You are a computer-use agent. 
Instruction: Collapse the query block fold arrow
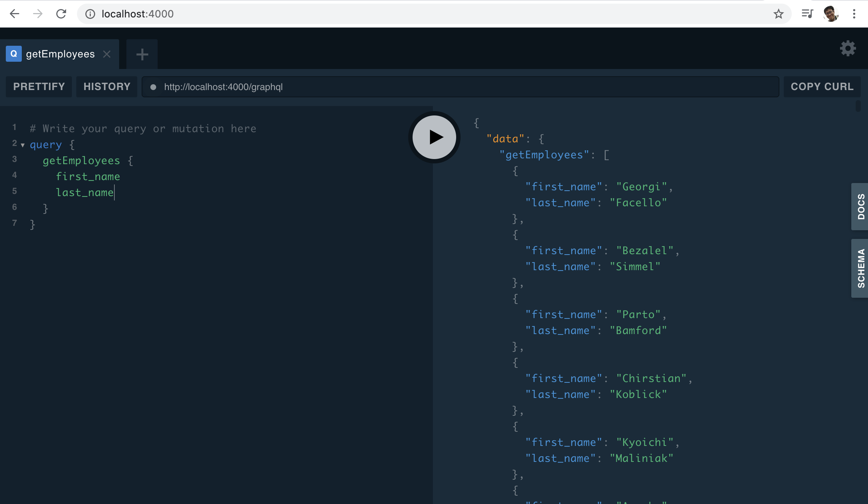23,145
